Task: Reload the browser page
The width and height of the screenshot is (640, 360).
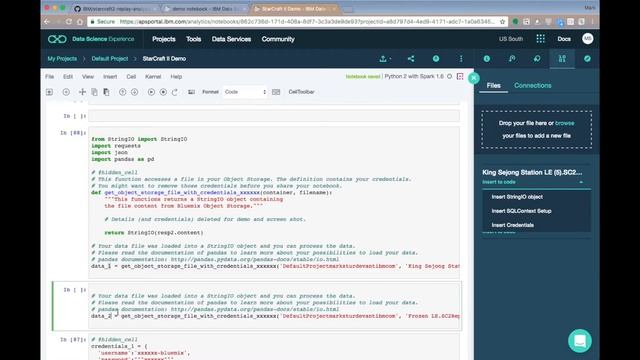Action: 69,22
